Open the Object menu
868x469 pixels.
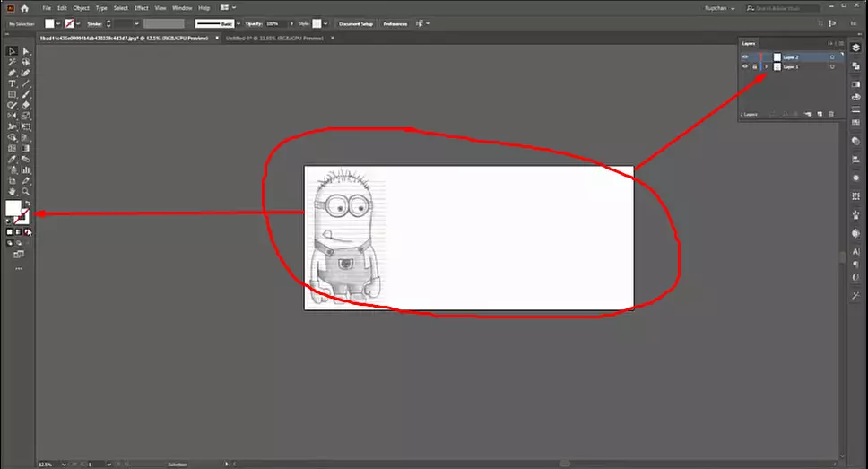point(81,8)
